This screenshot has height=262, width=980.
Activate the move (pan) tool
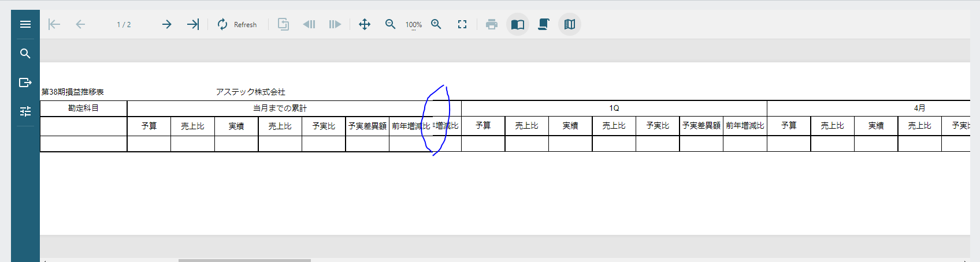coord(365,24)
